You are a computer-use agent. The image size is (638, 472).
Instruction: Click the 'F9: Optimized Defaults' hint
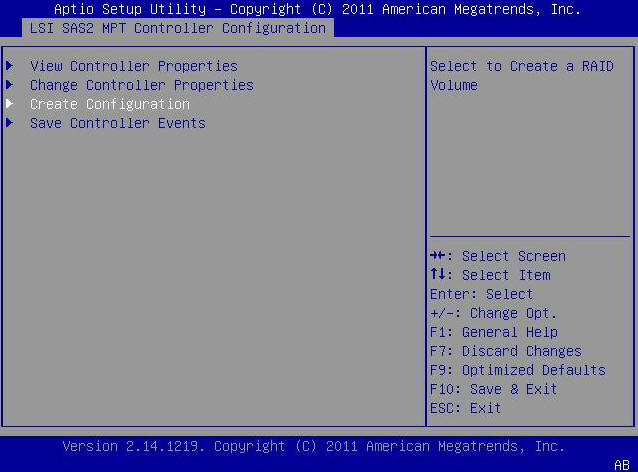coord(518,370)
